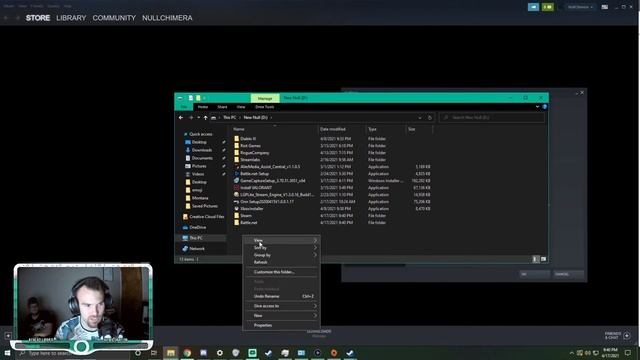Open the Group by submenu
This screenshot has width=640, height=360.
tap(281, 255)
